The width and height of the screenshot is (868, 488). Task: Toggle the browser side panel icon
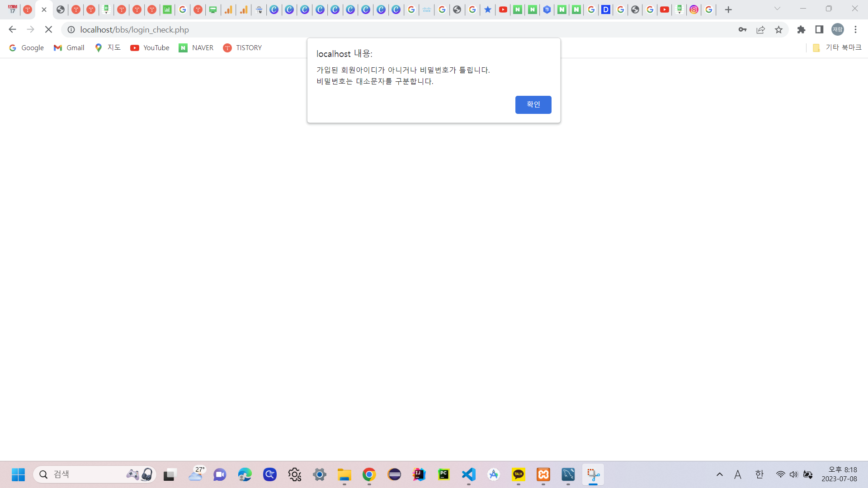click(x=819, y=29)
